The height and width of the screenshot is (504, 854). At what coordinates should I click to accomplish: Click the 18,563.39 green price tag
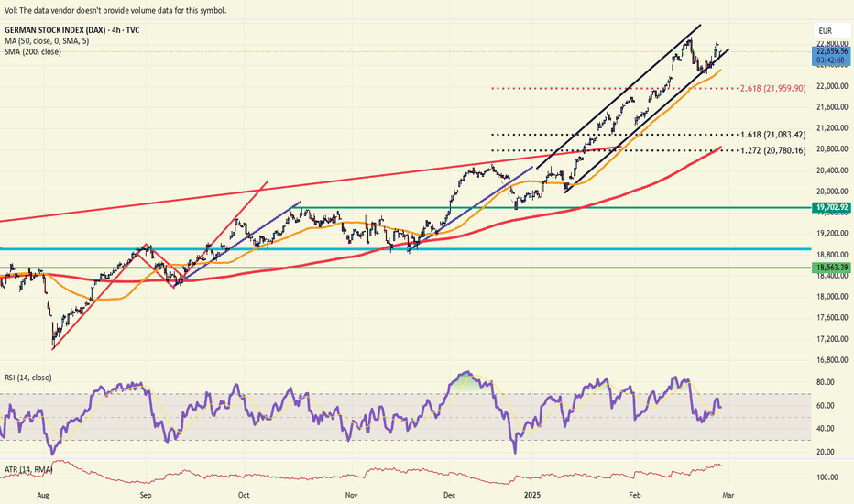[831, 268]
